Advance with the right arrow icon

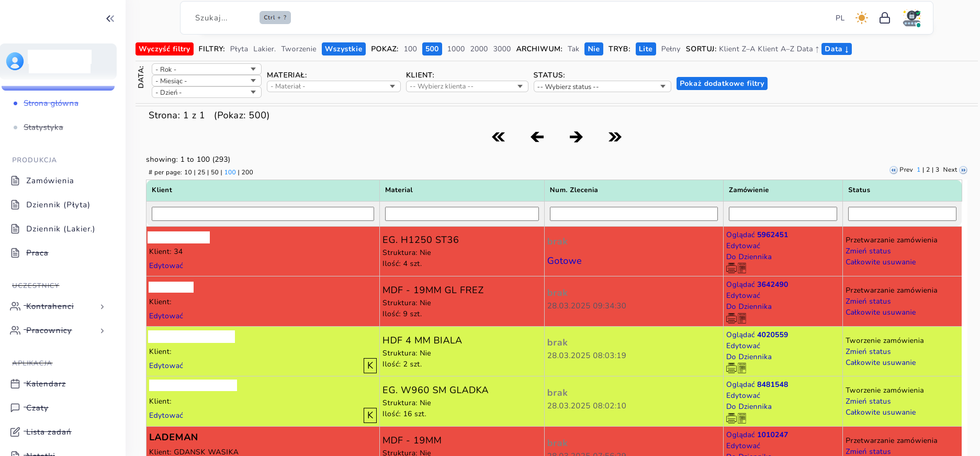pyautogui.click(x=576, y=137)
